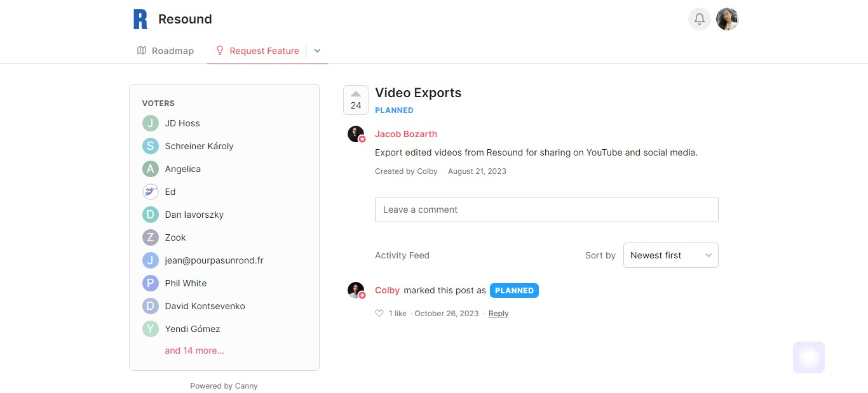Like Colby's activity with heart icon
The image size is (868, 393).
[379, 313]
